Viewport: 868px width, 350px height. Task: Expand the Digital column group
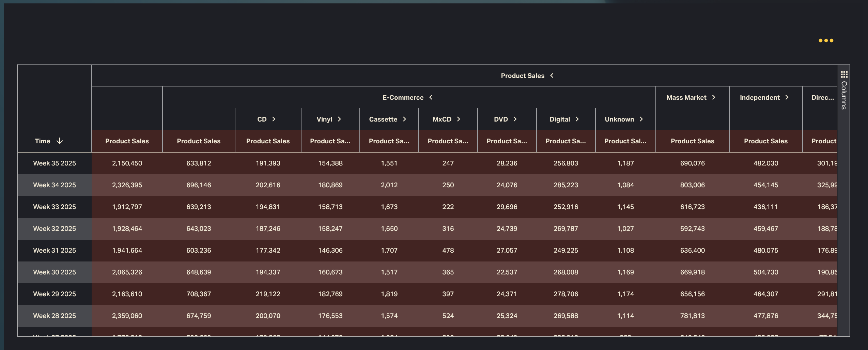[577, 119]
